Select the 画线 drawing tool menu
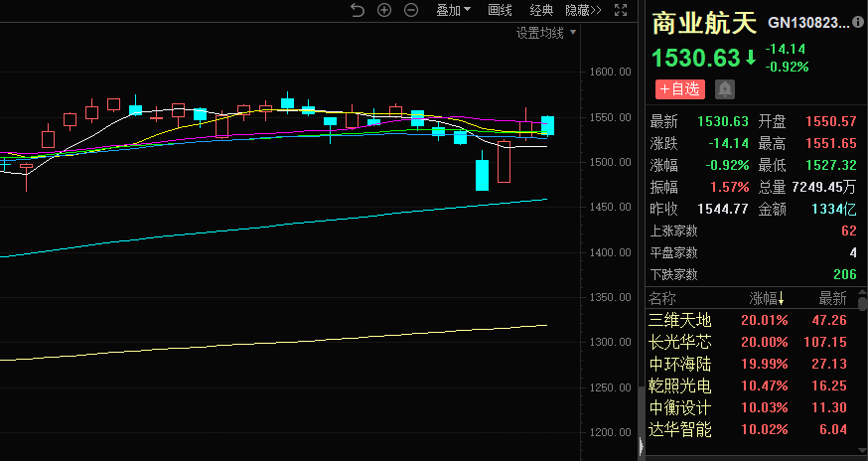The width and height of the screenshot is (868, 461). click(500, 10)
